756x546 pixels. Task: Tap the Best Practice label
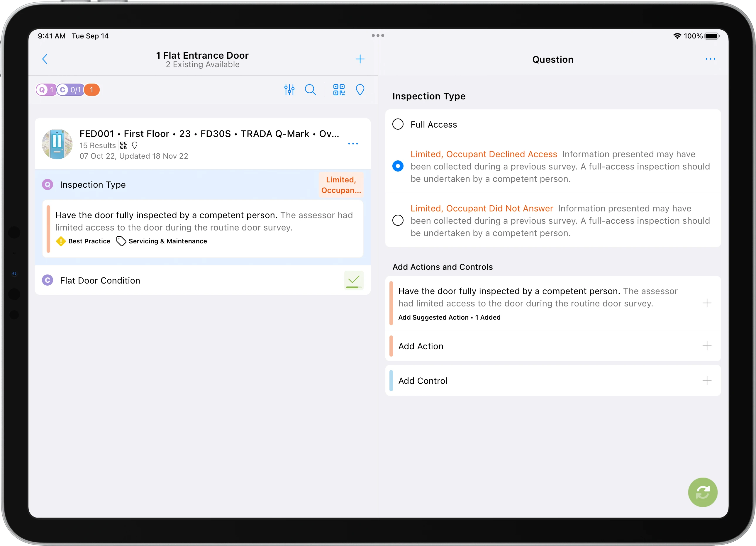pos(89,241)
